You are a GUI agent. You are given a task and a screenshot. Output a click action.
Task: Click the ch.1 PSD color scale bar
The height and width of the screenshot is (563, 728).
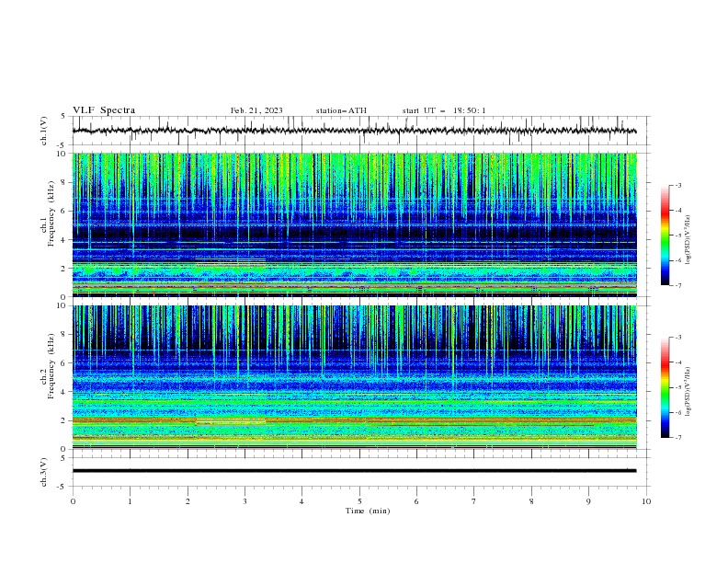pyautogui.click(x=665, y=236)
